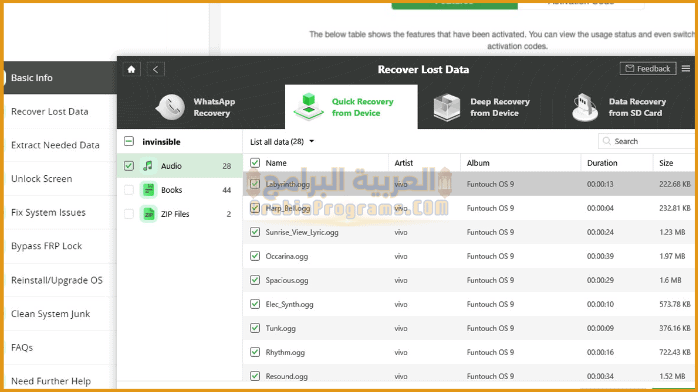Open Data Recovery from SD Card tab
The width and height of the screenshot is (698, 392).
pyautogui.click(x=623, y=107)
